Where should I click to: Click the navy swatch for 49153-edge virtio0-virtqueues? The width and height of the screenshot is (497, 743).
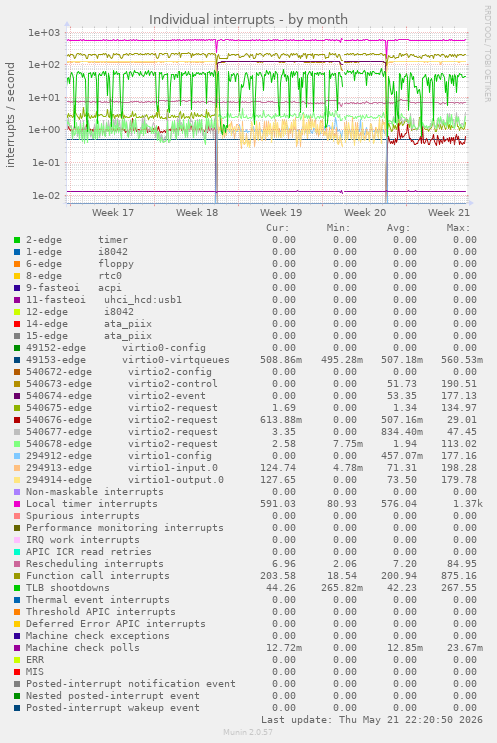pos(17,360)
